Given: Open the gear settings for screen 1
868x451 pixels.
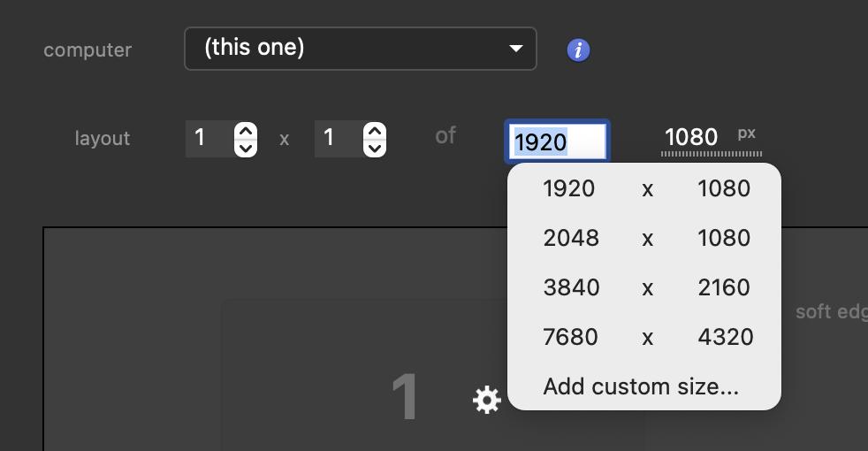Looking at the screenshot, I should [x=486, y=401].
